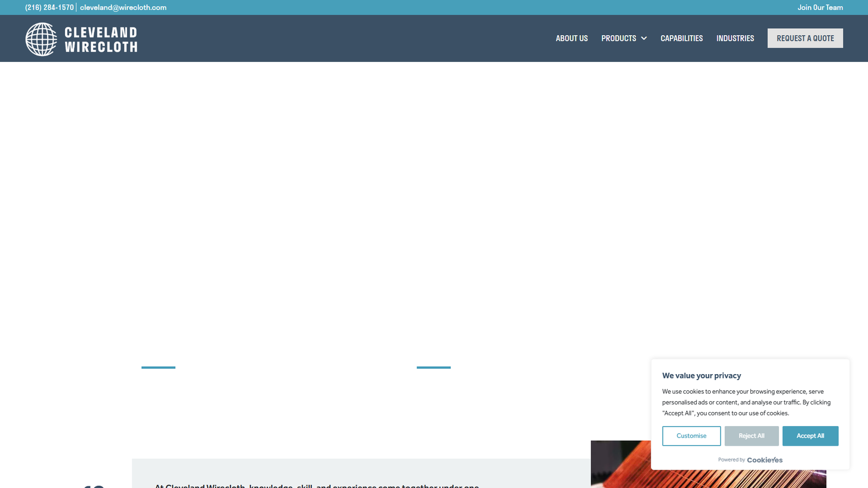Reject all cookies in the privacy banner
The width and height of the screenshot is (868, 488).
(x=751, y=436)
